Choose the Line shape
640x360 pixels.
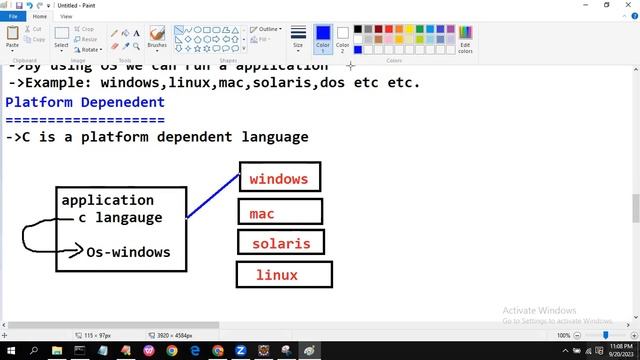tap(178, 30)
